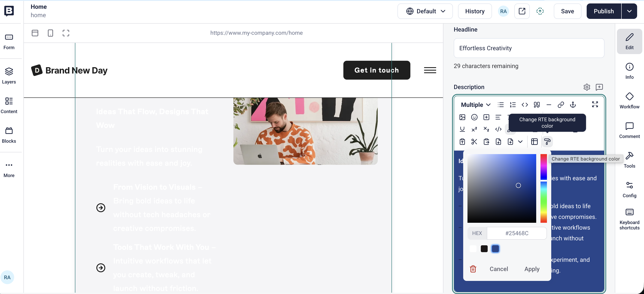Toggle left text alignment

(x=498, y=117)
